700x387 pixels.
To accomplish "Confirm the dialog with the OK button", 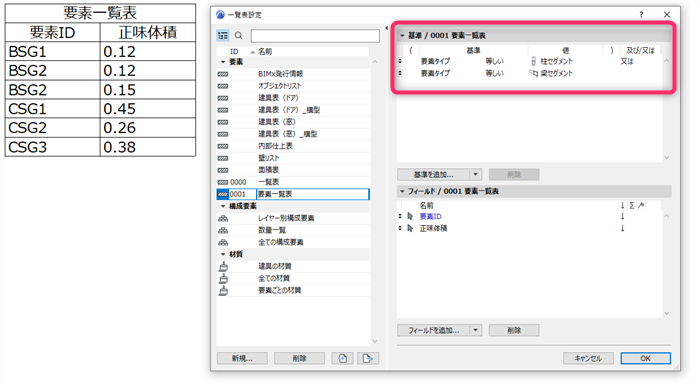I will tap(646, 358).
